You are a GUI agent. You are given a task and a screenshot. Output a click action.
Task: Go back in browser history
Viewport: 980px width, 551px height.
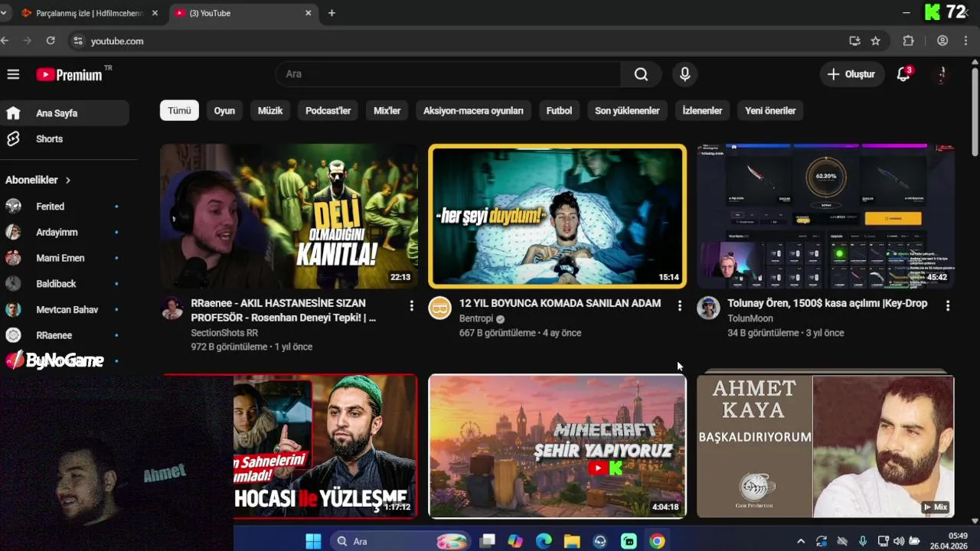pos(5,41)
